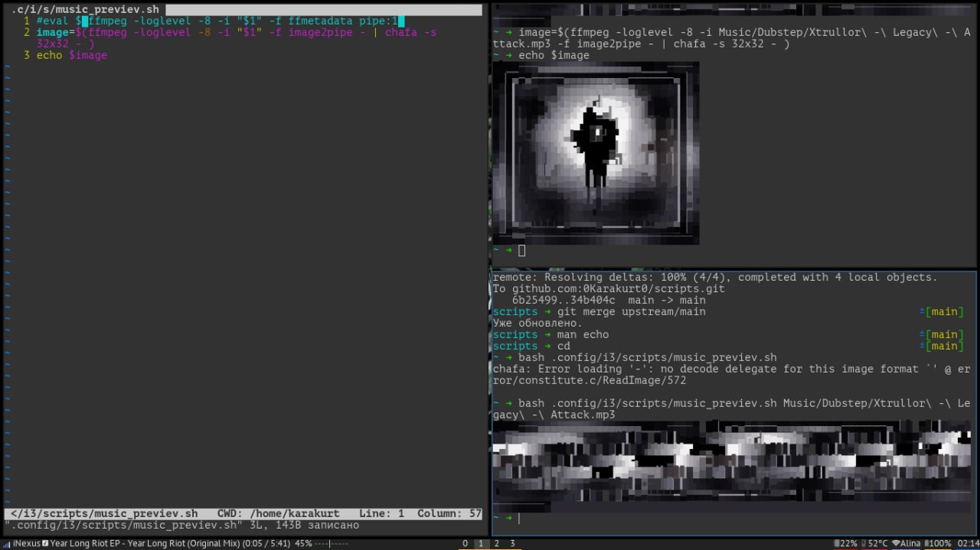Click the music signal bars icon before iNexus
The height and width of the screenshot is (550, 980).
point(6,544)
